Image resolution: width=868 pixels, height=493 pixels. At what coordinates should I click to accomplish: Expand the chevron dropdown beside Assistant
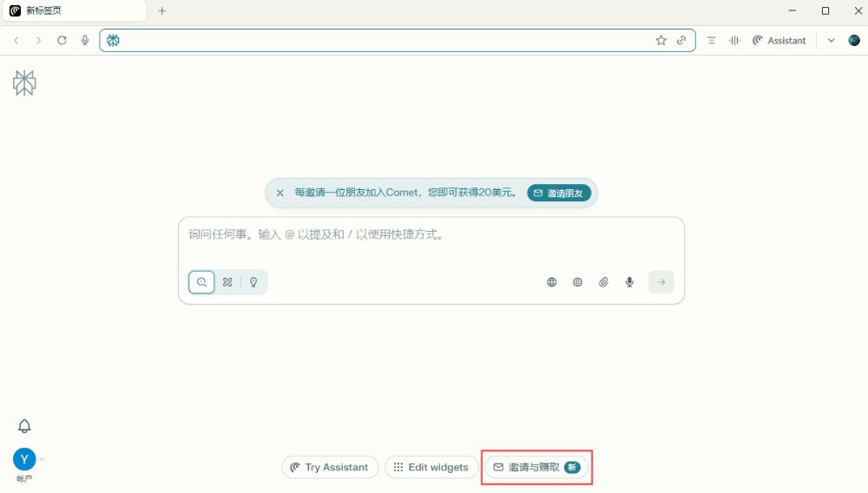click(831, 41)
